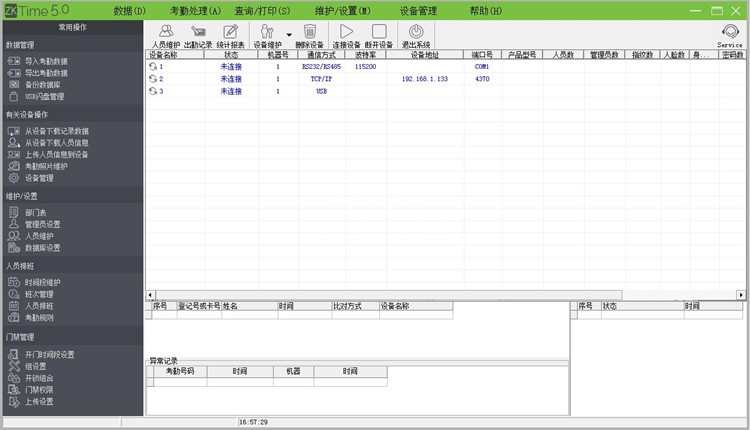Screen dimensions: 750x430
Task: Click the horizontal scrollbar left arrow
Action: click(x=150, y=295)
